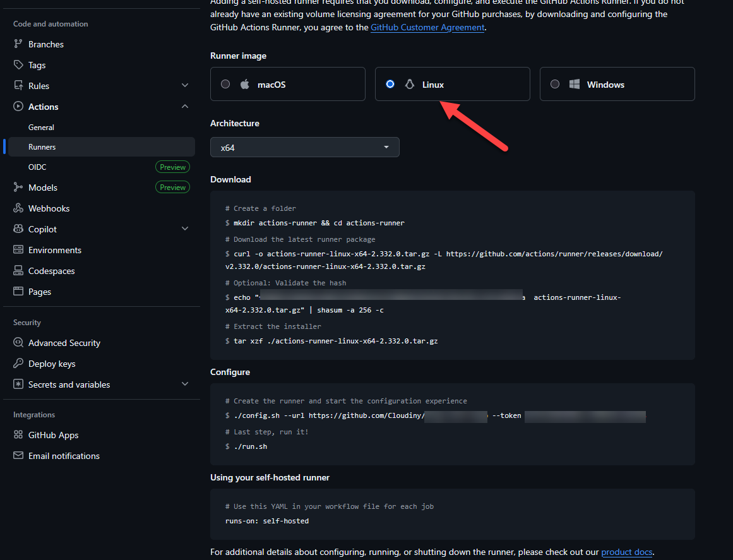
Task: Click the Deploy keys key icon
Action: 18,364
